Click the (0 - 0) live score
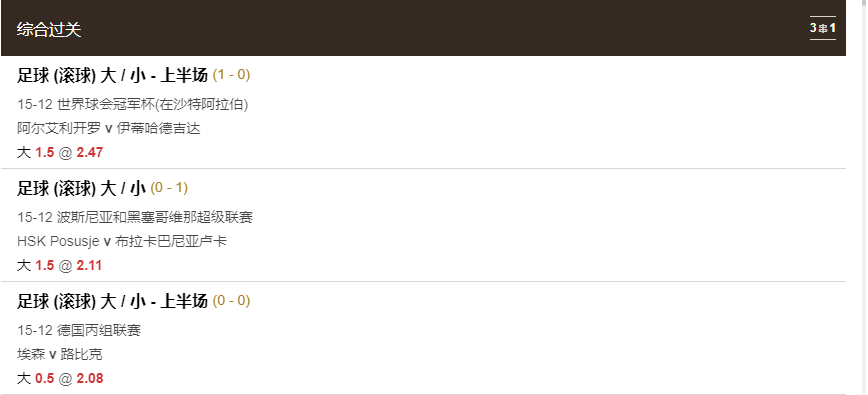Viewport: 868px width, 395px height. 231,301
